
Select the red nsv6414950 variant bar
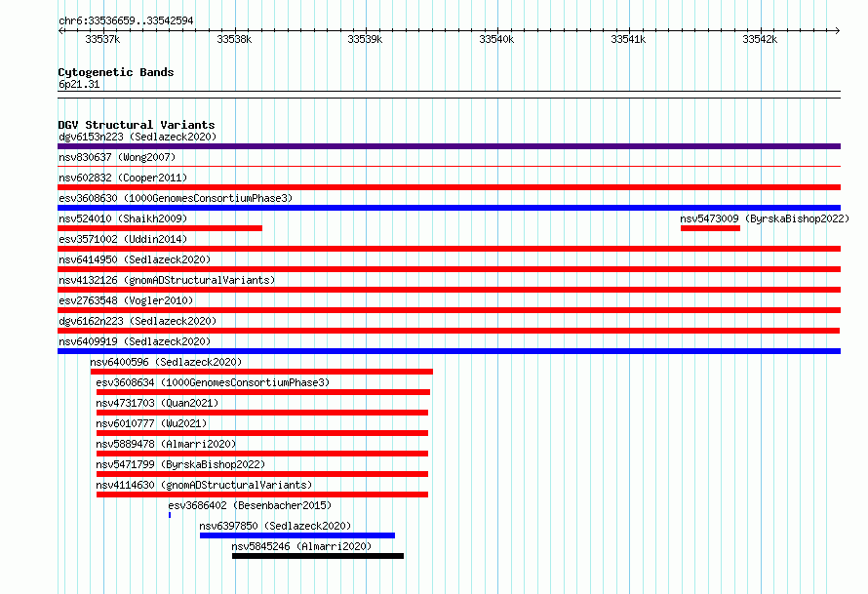pos(449,269)
